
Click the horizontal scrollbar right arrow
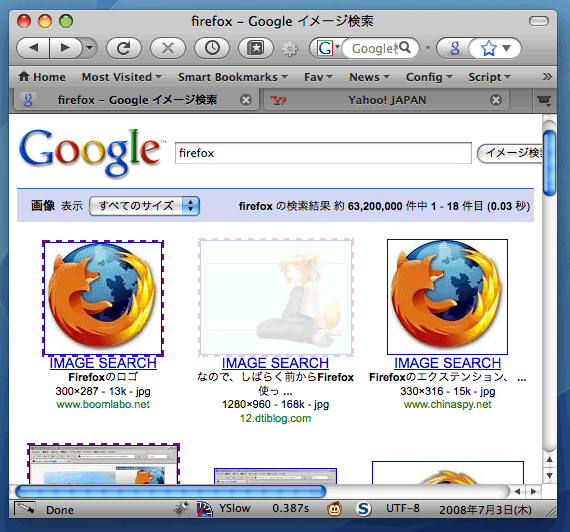533,492
